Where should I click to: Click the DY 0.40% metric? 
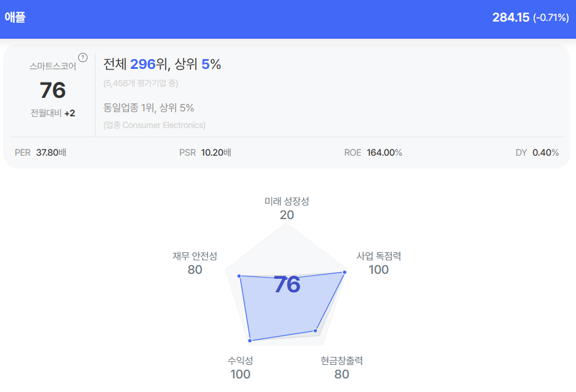coord(537,153)
